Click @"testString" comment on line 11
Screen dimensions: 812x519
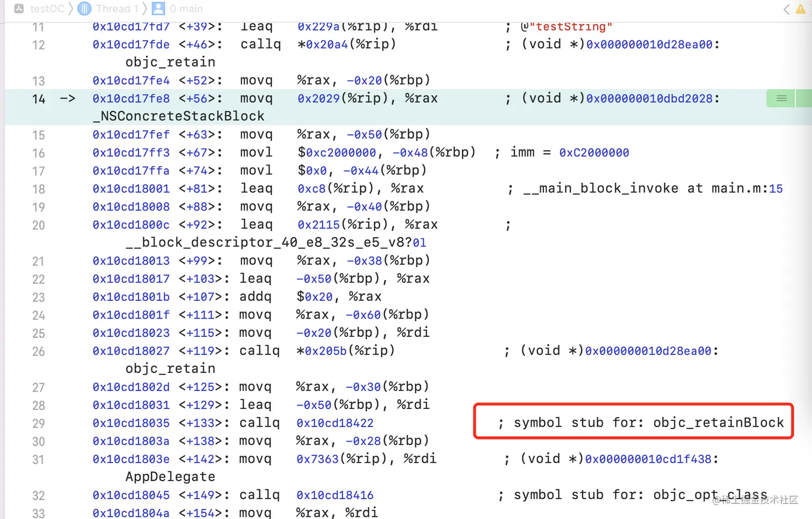click(567, 27)
